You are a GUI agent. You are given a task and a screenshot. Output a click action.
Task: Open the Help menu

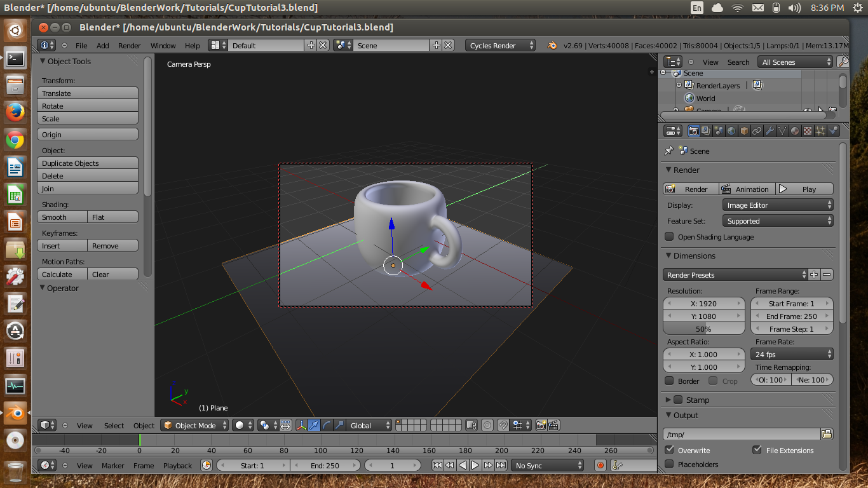[192, 46]
